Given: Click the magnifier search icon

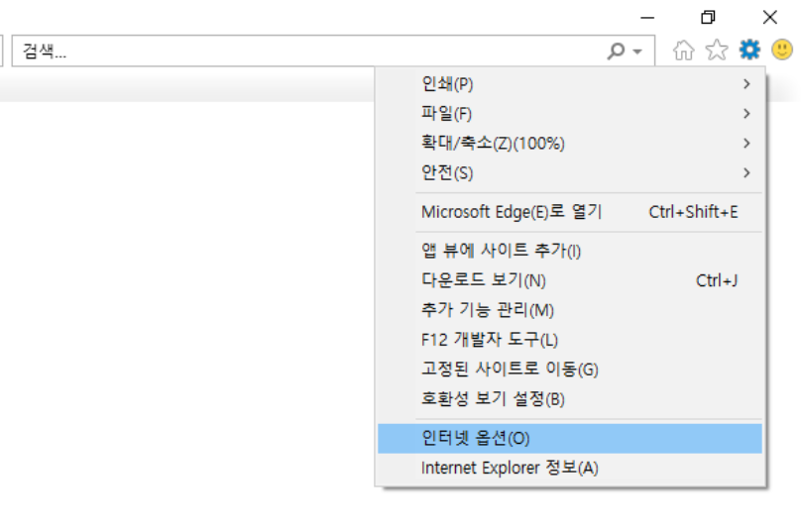Looking at the screenshot, I should (616, 51).
